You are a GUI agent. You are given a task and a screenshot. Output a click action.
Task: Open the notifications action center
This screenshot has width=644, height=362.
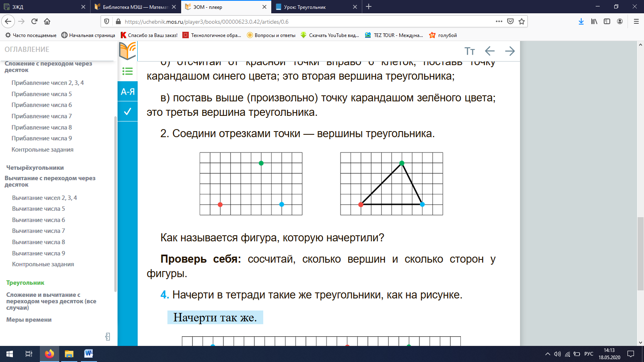pyautogui.click(x=631, y=354)
